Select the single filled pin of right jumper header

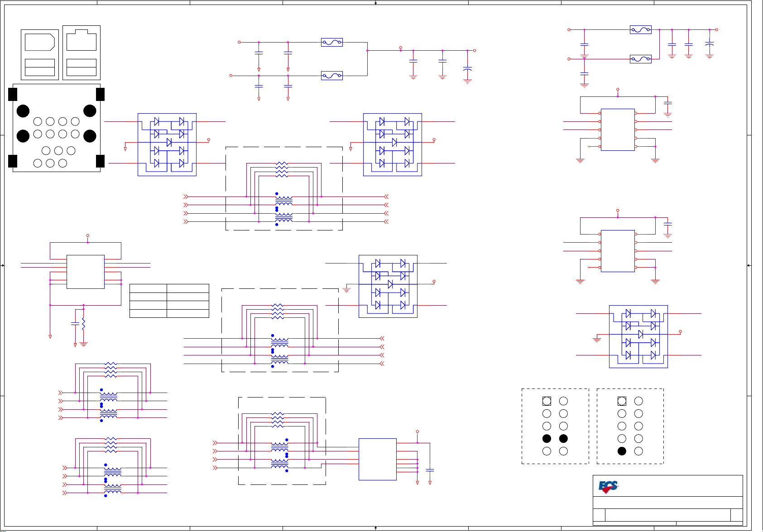pos(622,451)
